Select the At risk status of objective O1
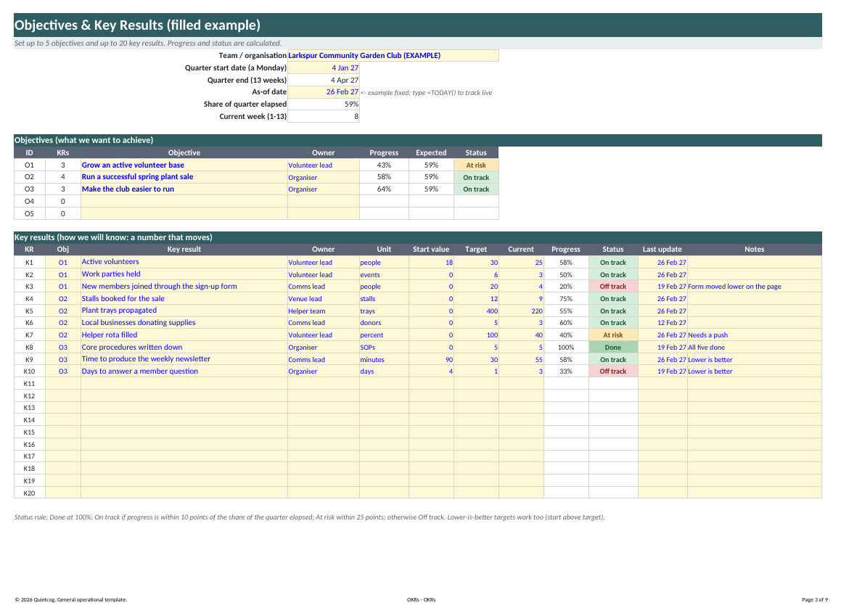Viewport: 841px width, 616px height. pos(476,165)
